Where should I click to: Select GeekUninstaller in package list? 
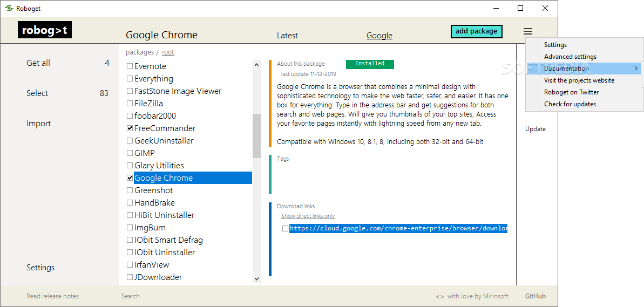pyautogui.click(x=164, y=141)
